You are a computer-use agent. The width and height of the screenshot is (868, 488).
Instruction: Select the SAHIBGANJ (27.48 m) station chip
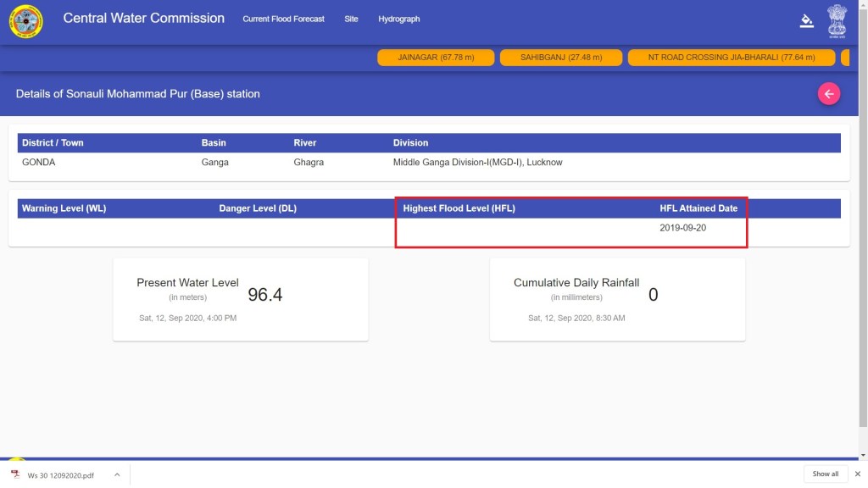coord(560,58)
